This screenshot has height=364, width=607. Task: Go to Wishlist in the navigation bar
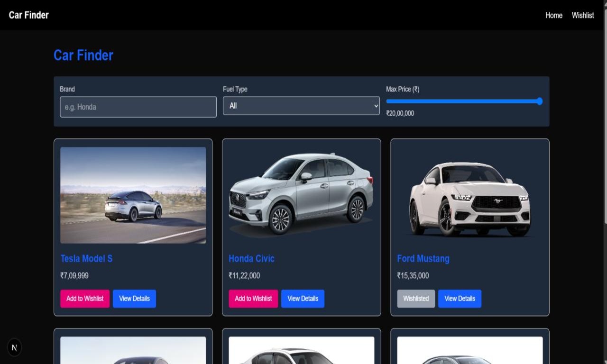coord(582,15)
